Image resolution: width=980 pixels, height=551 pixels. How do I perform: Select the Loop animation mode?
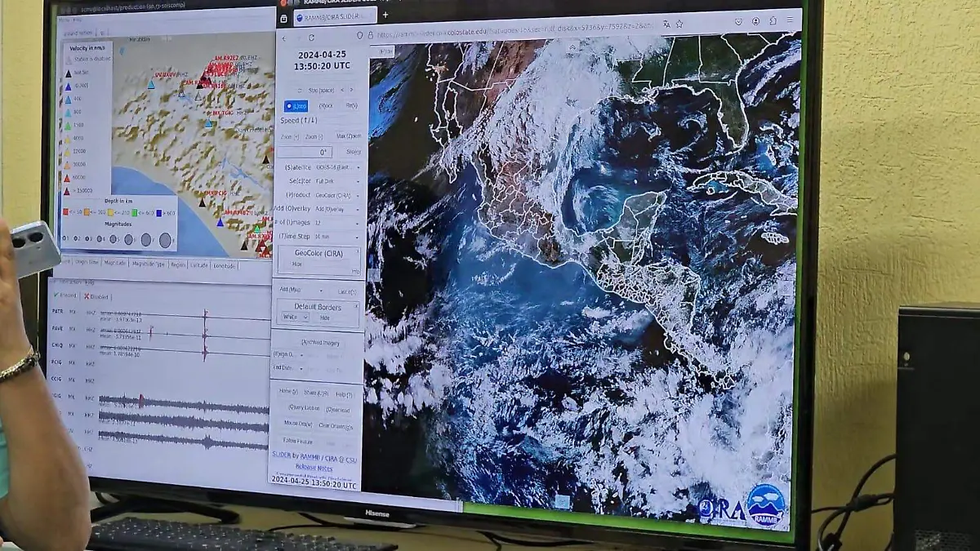296,106
